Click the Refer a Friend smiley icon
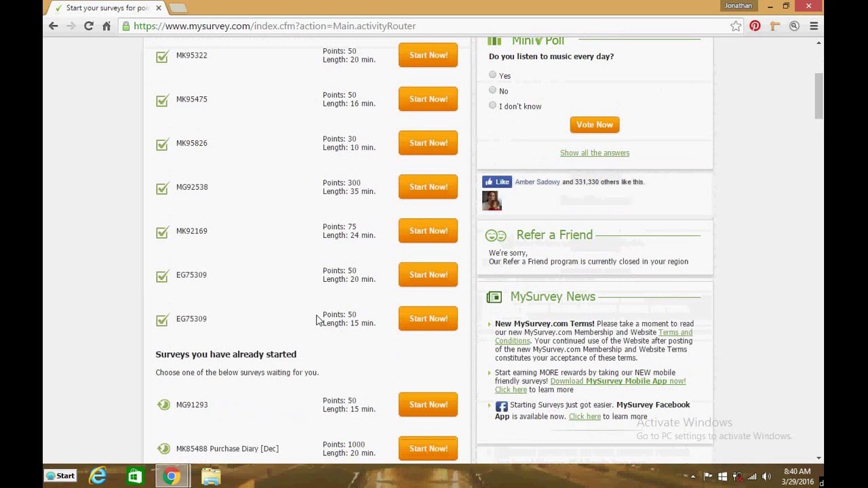This screenshot has width=868, height=488. pos(496,235)
